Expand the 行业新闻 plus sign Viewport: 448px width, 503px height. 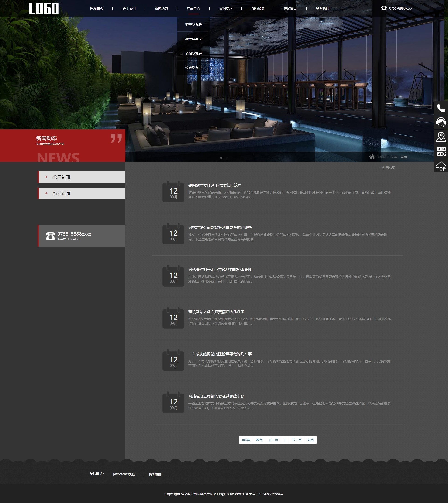[x=46, y=193]
